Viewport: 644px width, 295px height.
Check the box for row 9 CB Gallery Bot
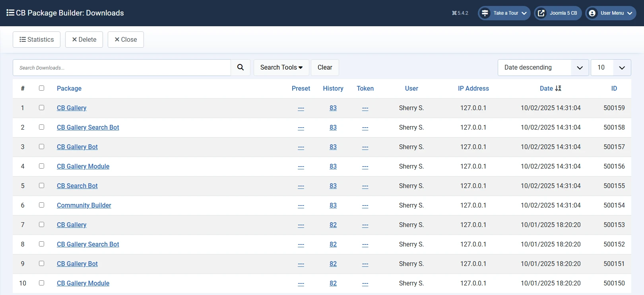(x=41, y=264)
